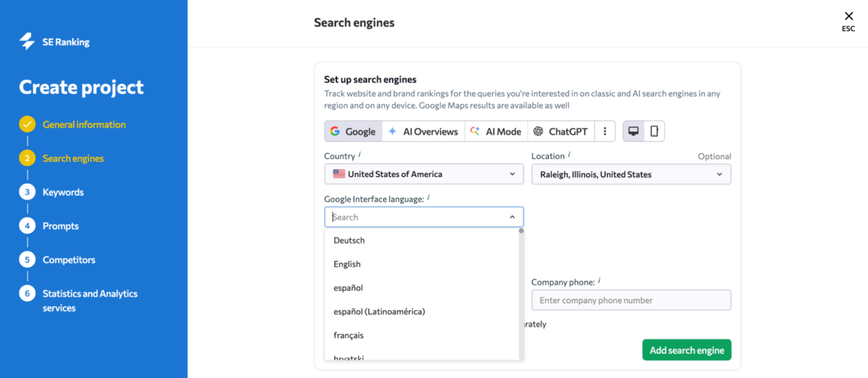
Task: Select the Google search engine tab
Action: [353, 132]
